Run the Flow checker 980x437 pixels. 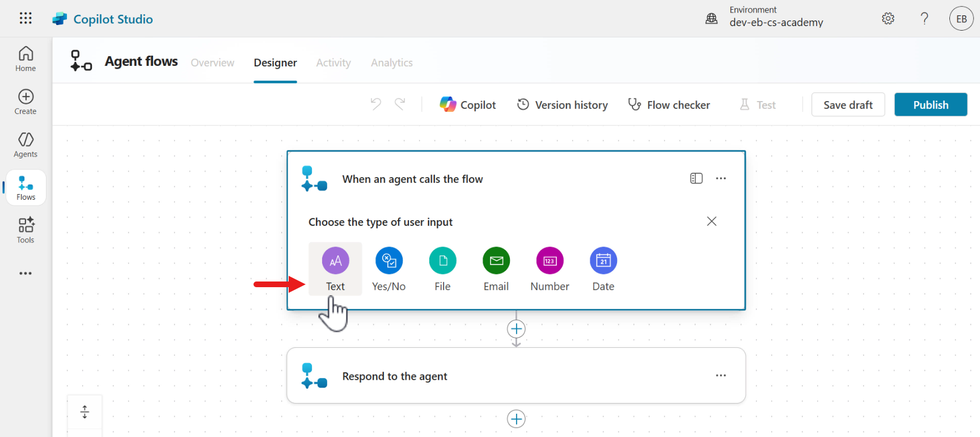pos(669,105)
